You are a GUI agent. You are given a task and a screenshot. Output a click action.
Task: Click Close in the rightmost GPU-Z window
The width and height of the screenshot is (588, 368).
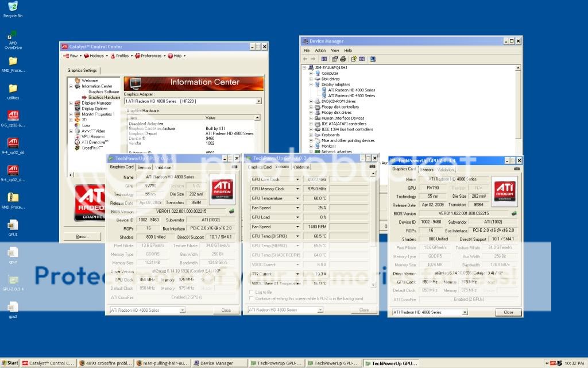[508, 312]
